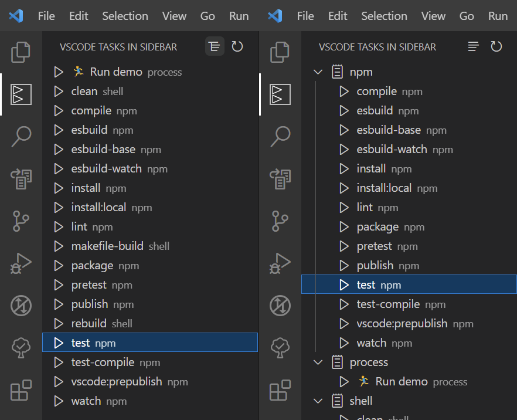Screen dimensions: 517x420
Task: Toggle list grouping in the right window header
Action: tap(474, 46)
